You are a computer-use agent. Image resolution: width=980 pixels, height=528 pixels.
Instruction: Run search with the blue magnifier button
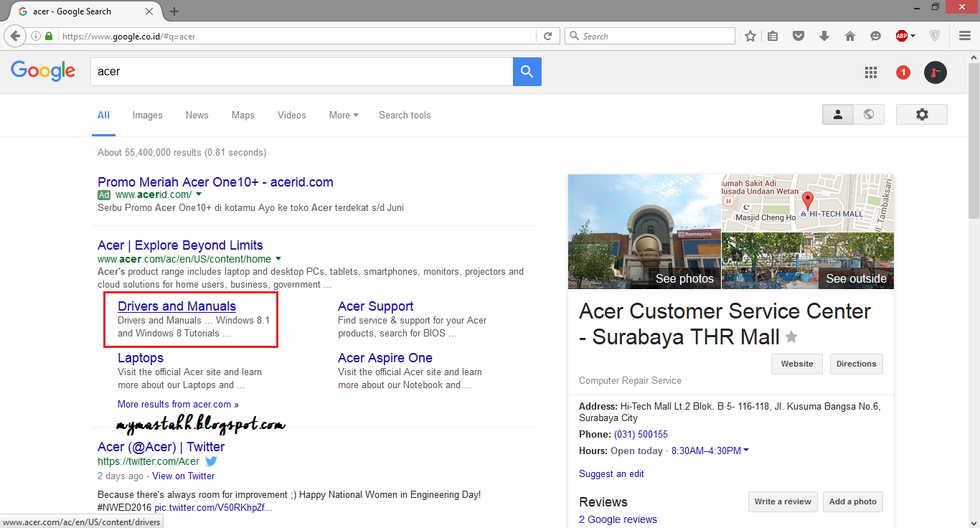527,72
